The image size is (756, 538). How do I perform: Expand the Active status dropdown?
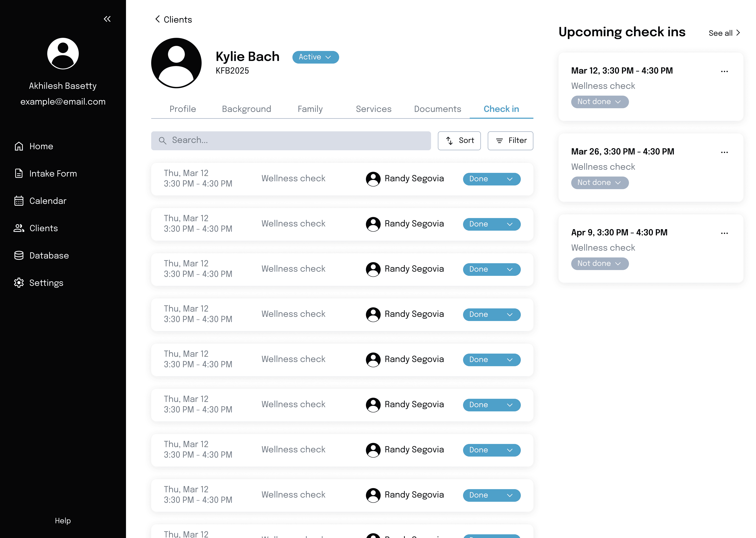[x=315, y=57]
